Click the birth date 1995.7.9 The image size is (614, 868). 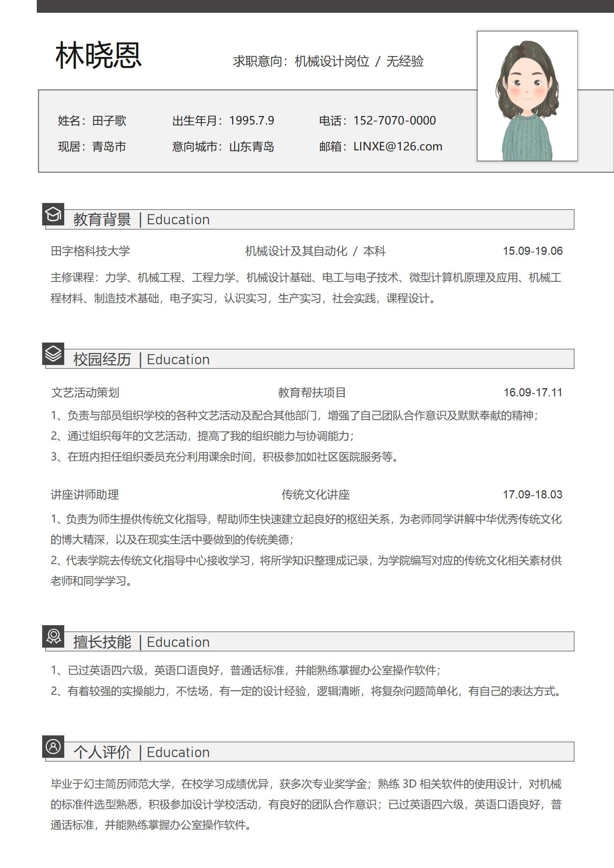(x=251, y=121)
